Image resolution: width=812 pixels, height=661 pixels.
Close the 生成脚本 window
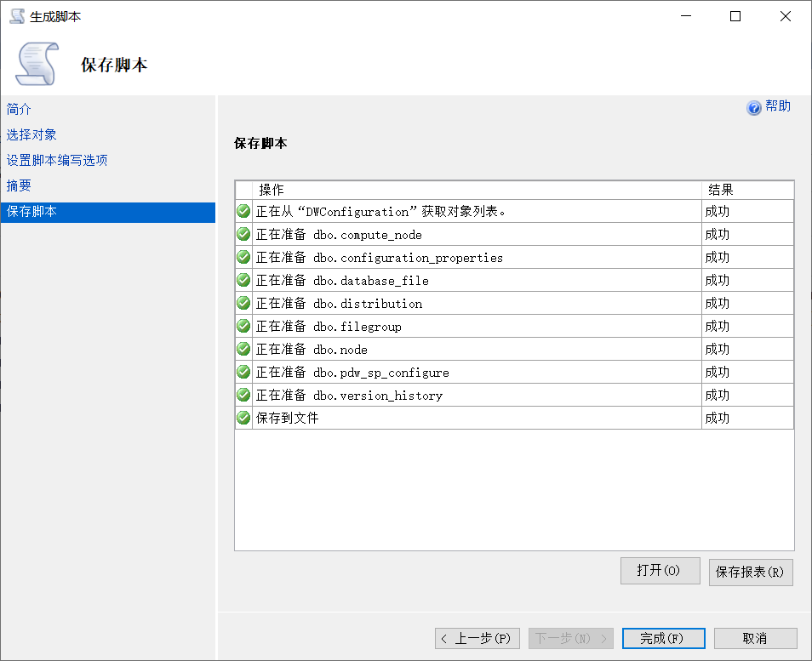tap(785, 16)
